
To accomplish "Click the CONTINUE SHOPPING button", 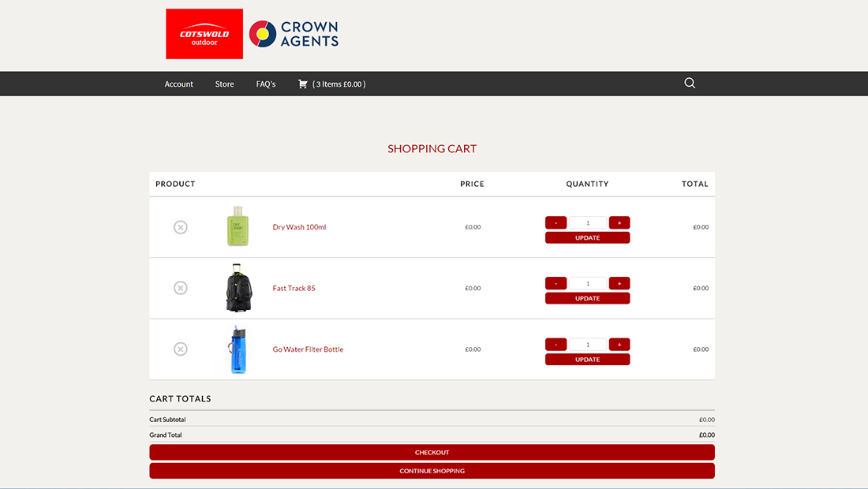I will point(432,470).
